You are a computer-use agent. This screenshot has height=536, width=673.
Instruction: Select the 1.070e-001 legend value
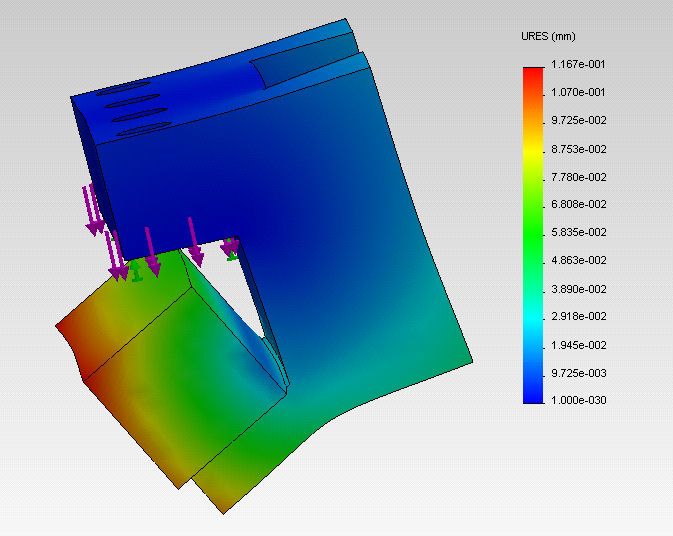pyautogui.click(x=578, y=92)
